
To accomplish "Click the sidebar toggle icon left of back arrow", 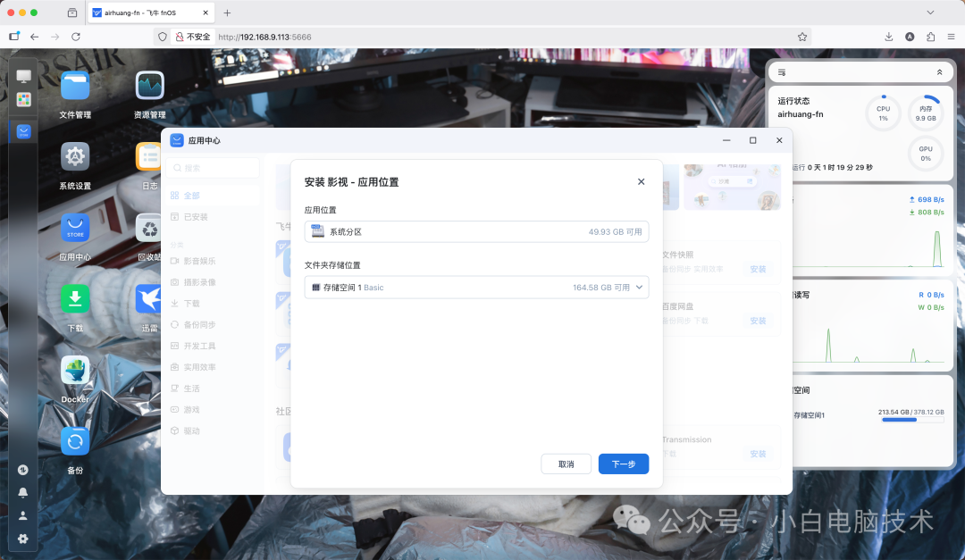I will pyautogui.click(x=14, y=37).
